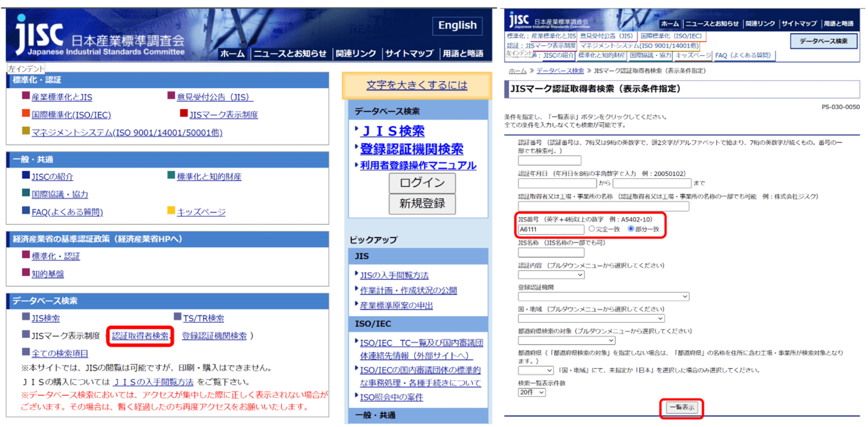Viewport: 868px width, 427px height.
Task: Open the ＪＩＳの入手閲覧方法 link in the note
Action: coord(153,382)
